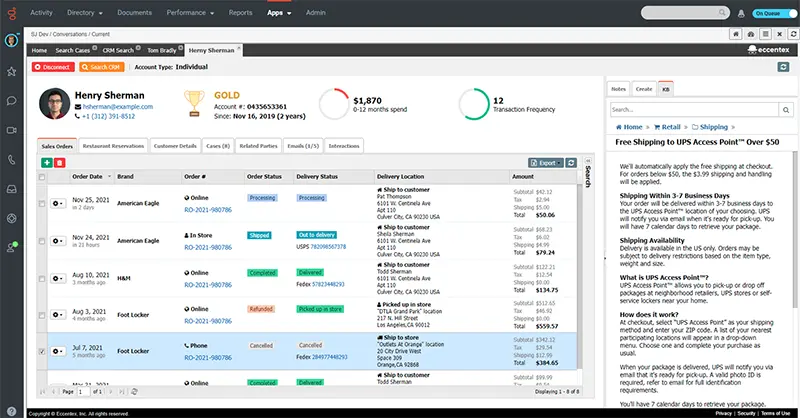The width and height of the screenshot is (800, 418).
Task: Click the hsherman@example.com email link
Action: 118,107
